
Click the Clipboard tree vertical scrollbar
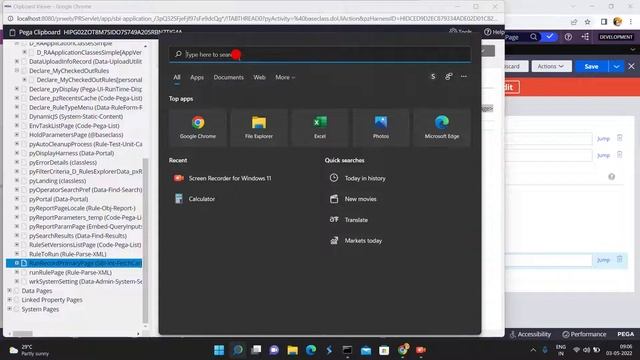click(x=145, y=241)
